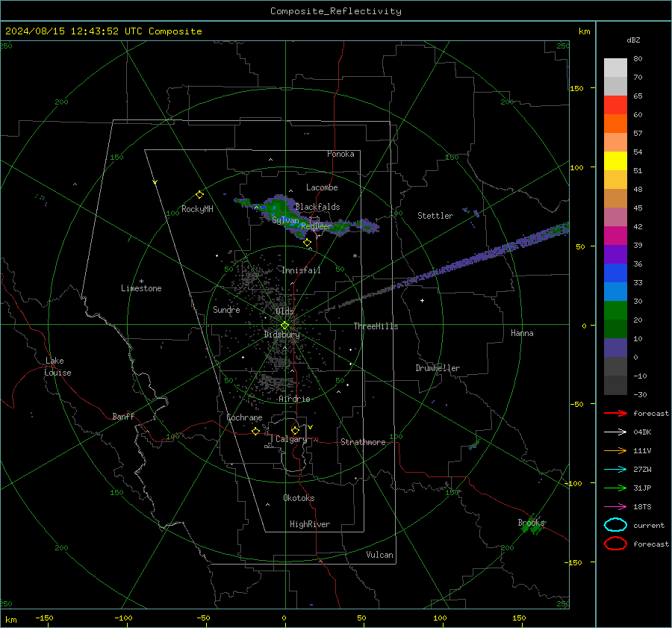672x628 pixels.
Task: Click the RockyMH label
Action: tap(197, 209)
